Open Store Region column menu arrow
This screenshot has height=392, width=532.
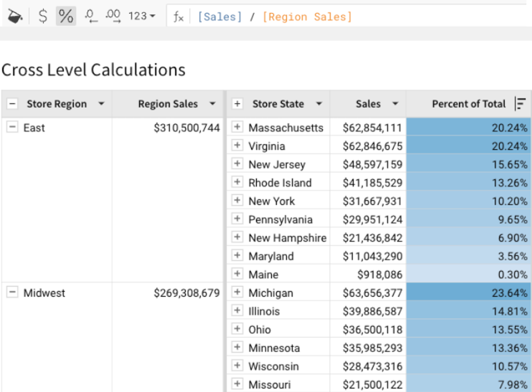tap(101, 104)
